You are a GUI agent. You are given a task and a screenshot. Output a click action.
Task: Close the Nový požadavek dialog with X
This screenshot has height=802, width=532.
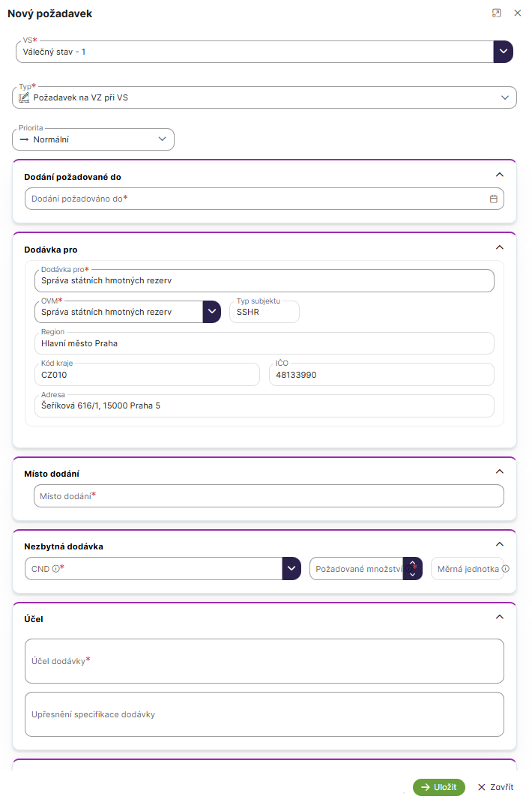pos(517,13)
